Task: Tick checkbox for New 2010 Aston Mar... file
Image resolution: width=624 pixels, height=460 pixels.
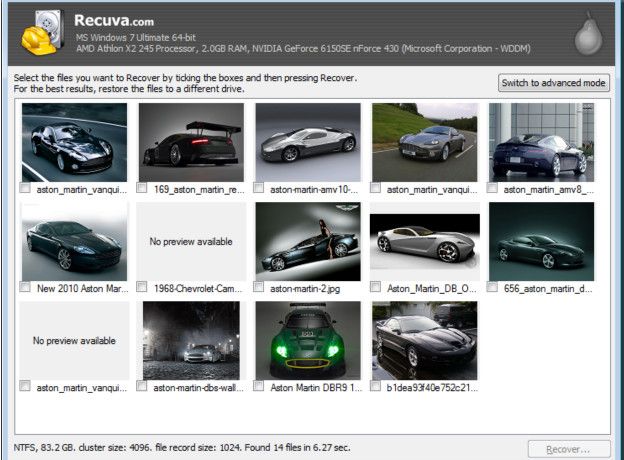Action: pyautogui.click(x=25, y=287)
